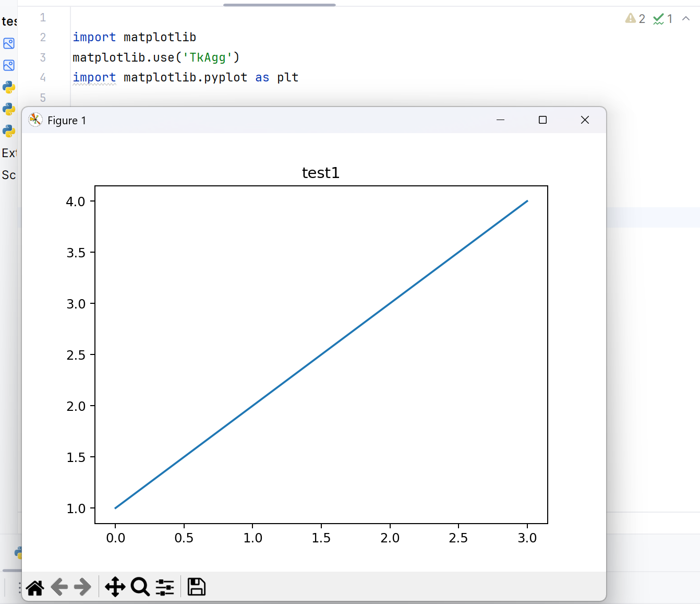Place cursor on matplotlib.use('TkAgg') line

click(156, 57)
